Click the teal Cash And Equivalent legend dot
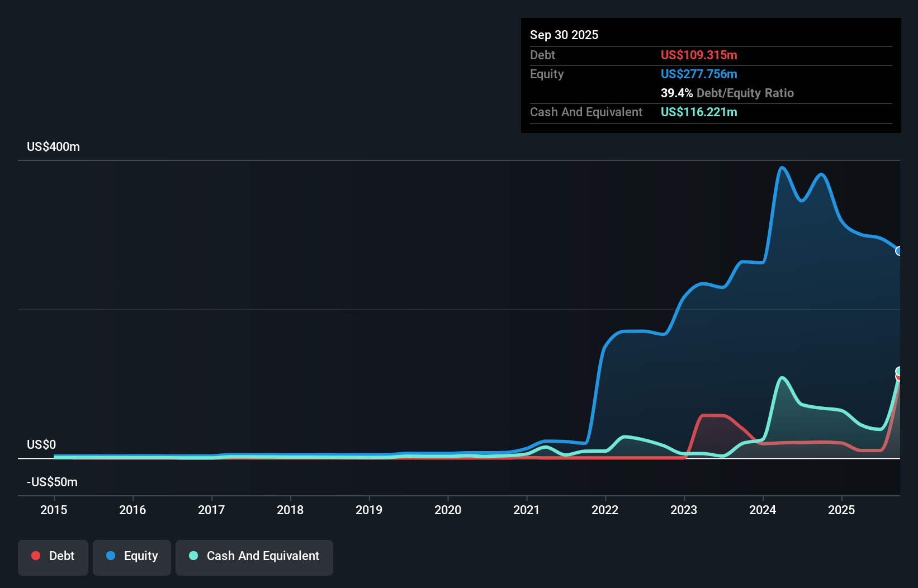The height and width of the screenshot is (588, 918). 192,556
